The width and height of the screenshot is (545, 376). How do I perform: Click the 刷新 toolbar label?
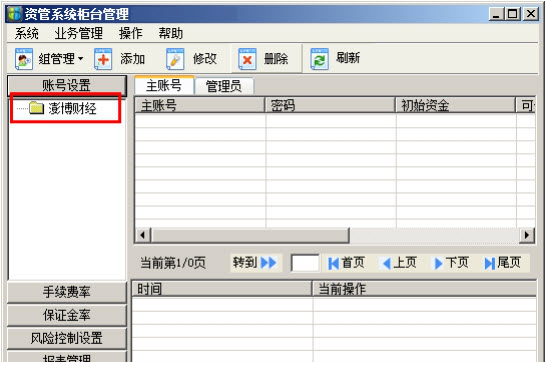click(x=348, y=58)
